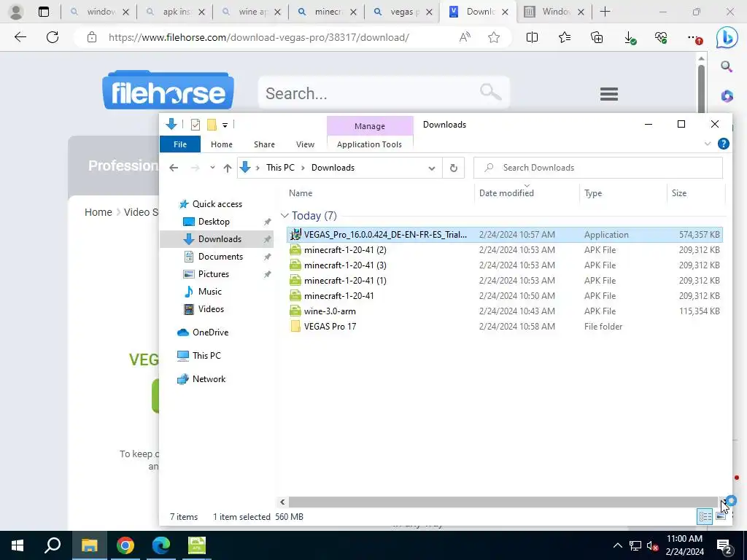
Task: Refresh the filehorse page in Edge
Action: click(x=53, y=37)
